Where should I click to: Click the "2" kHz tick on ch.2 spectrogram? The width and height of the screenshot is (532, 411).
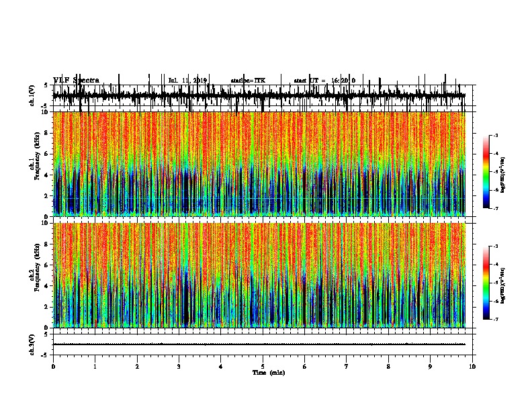point(47,307)
